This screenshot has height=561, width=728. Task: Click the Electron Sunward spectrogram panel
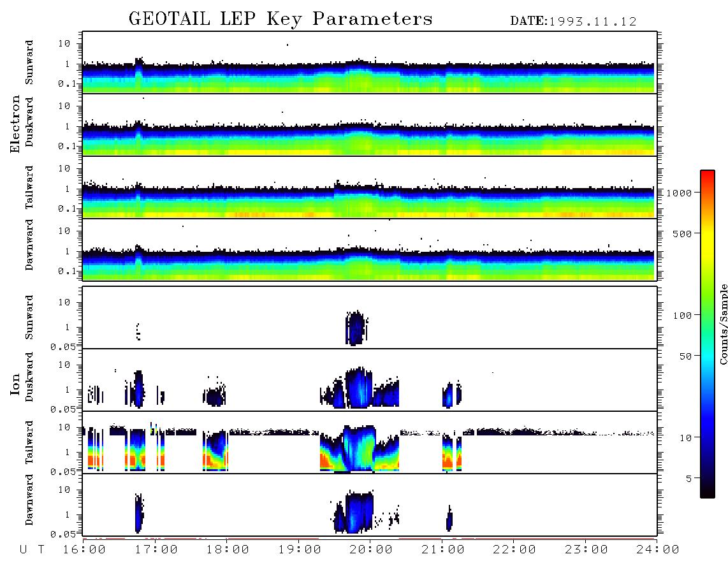point(370,62)
